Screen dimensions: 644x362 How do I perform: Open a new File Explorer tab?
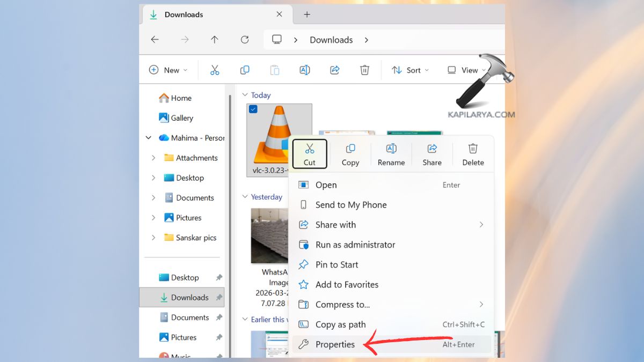[x=306, y=14]
